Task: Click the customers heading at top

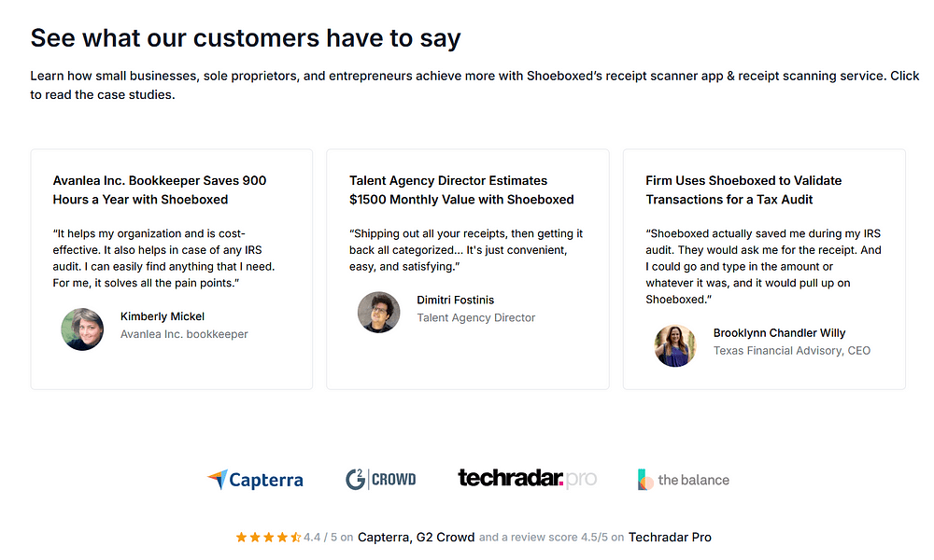Action: [x=246, y=38]
